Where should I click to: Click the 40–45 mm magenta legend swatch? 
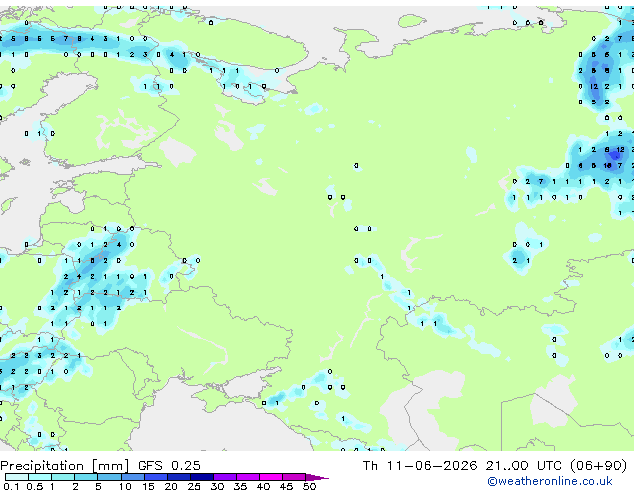[x=271, y=477]
